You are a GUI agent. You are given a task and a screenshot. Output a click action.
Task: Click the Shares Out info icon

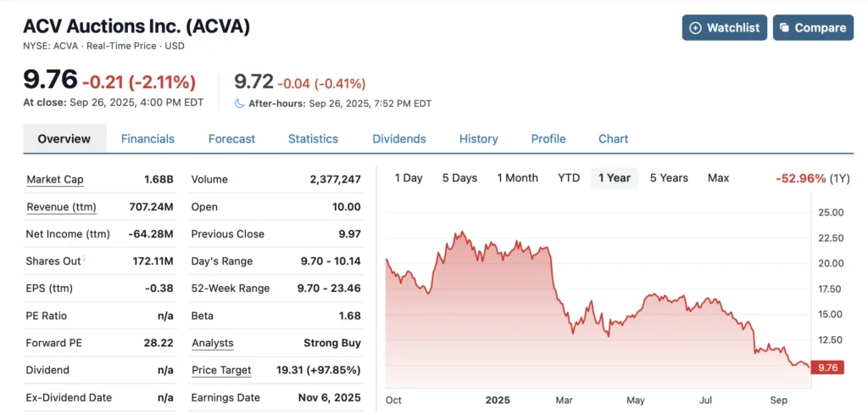[86, 260]
